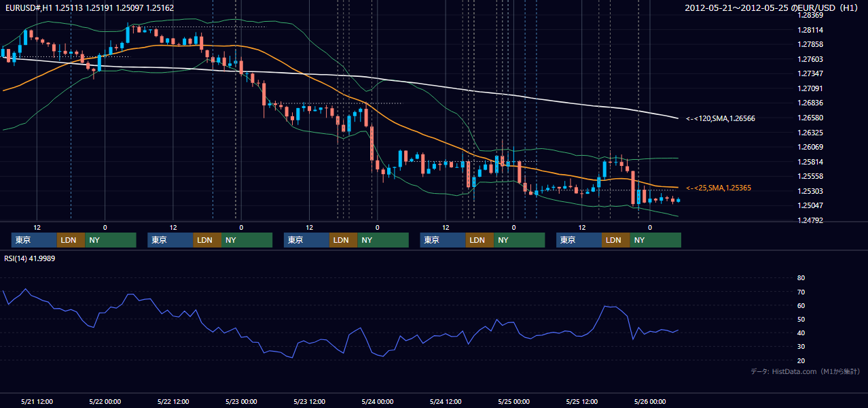Screen dimensions: 868x408
Task: Click price axis value 1.26836
Action: pyautogui.click(x=810, y=103)
